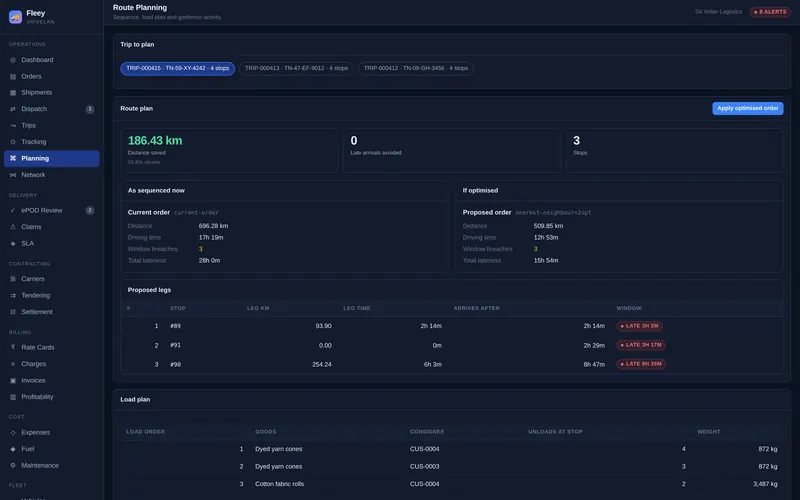This screenshot has height=500, width=800.
Task: Click total lateness 15h 54m value
Action: click(546, 261)
